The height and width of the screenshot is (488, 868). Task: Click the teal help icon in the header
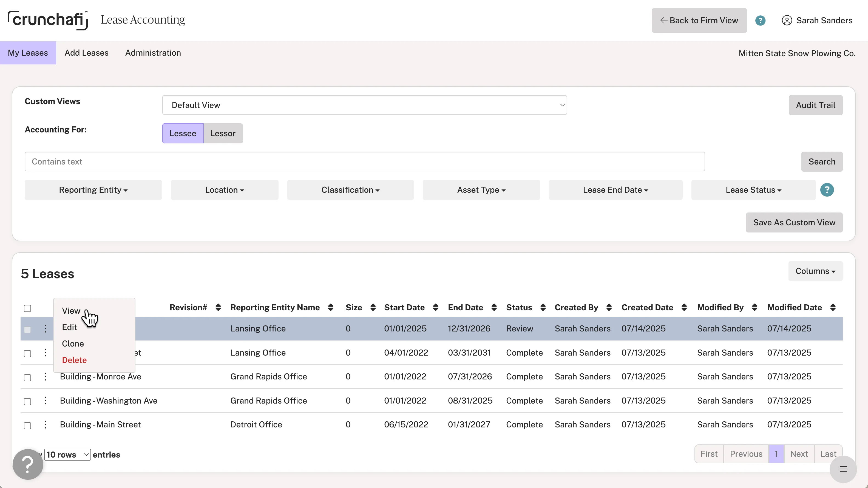click(760, 21)
